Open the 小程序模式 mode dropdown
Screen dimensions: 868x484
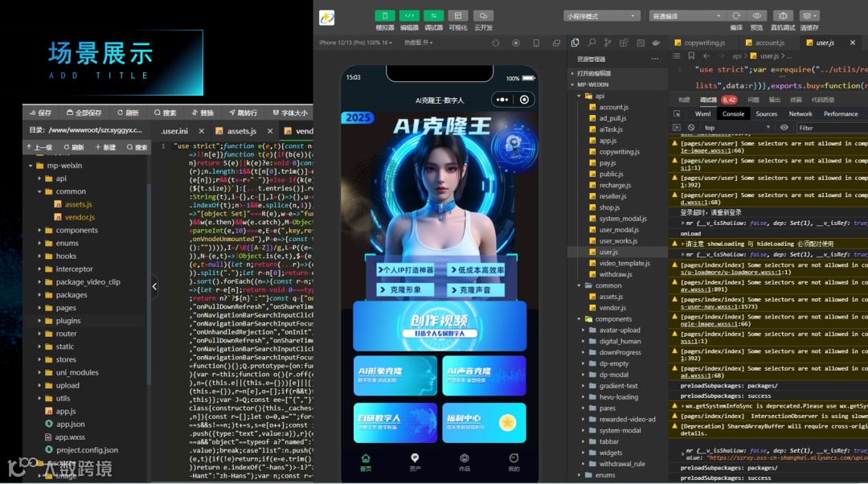[x=602, y=16]
